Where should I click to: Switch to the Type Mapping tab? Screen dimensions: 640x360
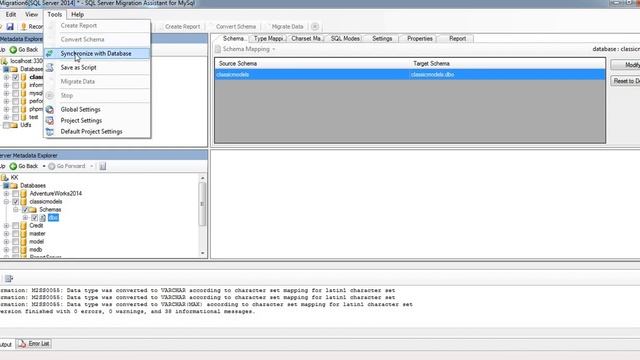(x=268, y=38)
